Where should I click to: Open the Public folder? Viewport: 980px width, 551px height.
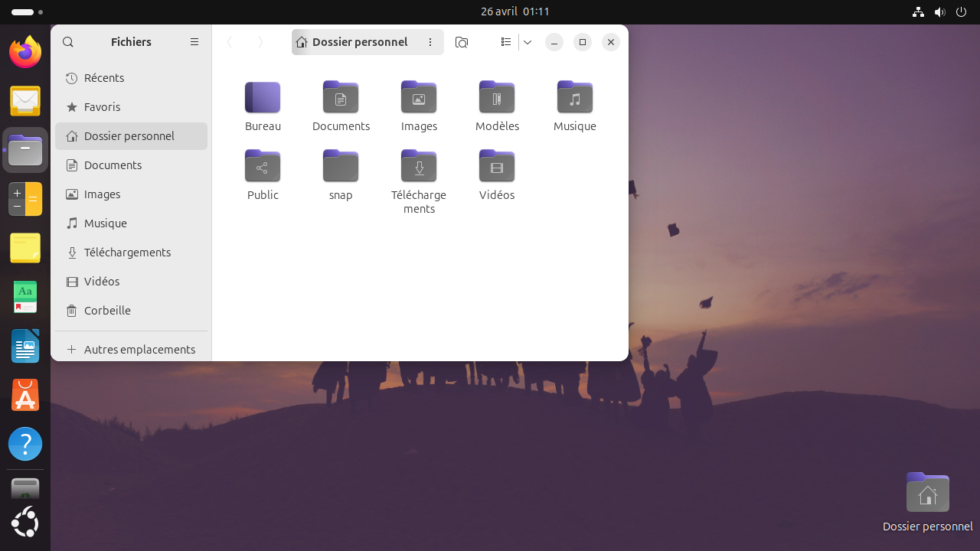263,166
